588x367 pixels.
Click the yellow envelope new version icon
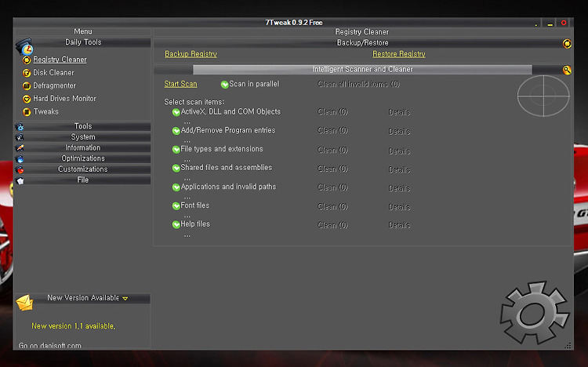(x=25, y=303)
